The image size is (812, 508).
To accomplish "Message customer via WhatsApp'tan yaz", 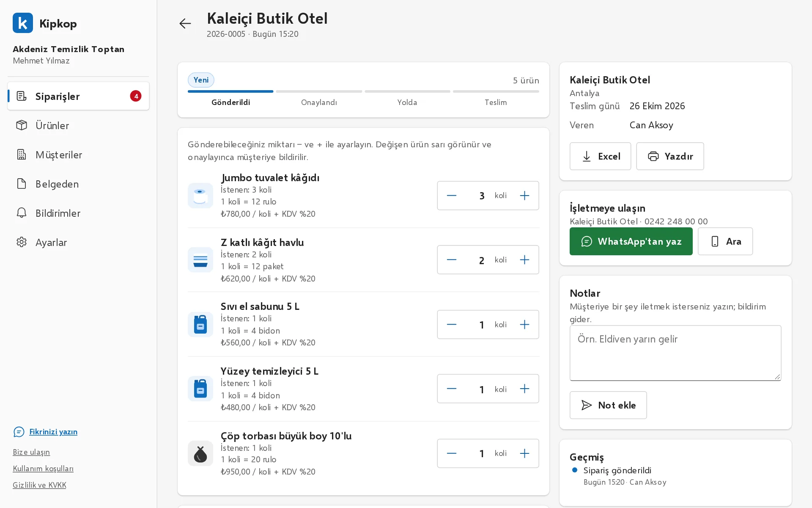I will point(631,241).
